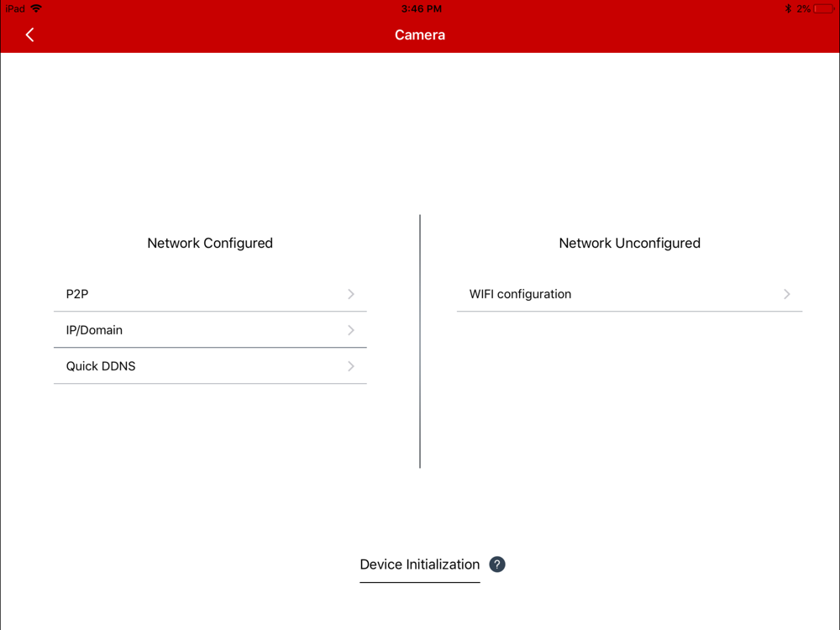Tap the Camera title text

(420, 34)
